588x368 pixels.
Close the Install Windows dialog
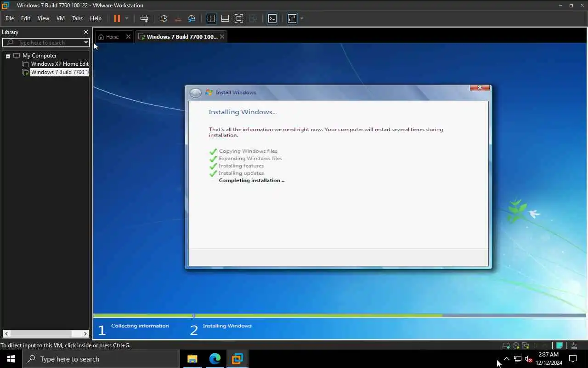[x=480, y=88]
